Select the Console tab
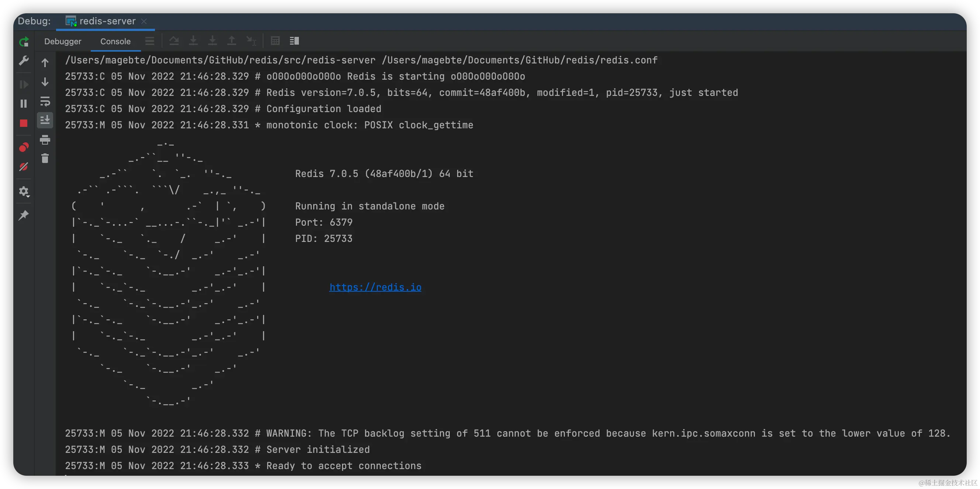Image resolution: width=980 pixels, height=489 pixels. pos(115,41)
